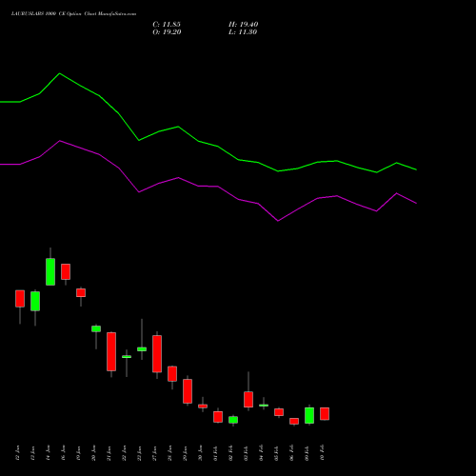Select the low value "L: 11.30"
The image size is (476, 476).
click(243, 32)
